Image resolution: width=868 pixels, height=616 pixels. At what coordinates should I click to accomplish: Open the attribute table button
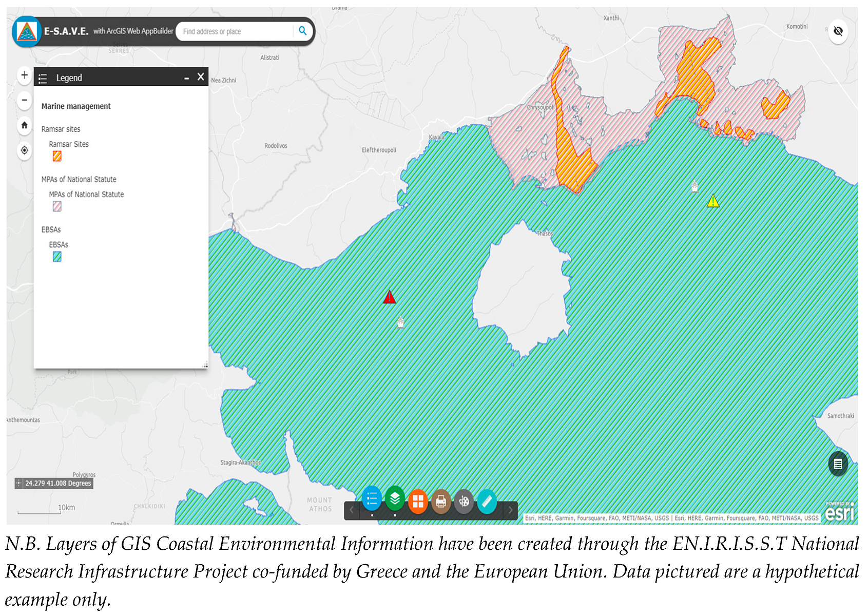[838, 464]
